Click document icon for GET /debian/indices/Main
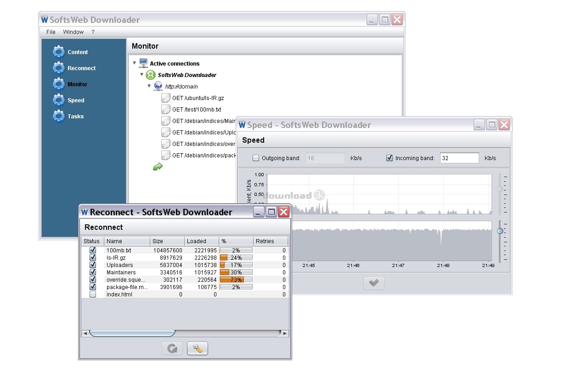588x390 pixels. coord(166,121)
